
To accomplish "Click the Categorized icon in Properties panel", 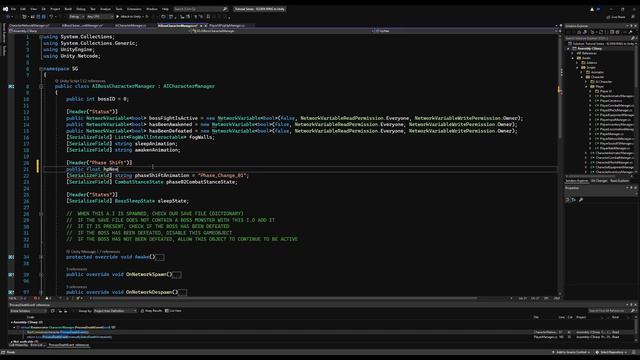I will [x=568, y=200].
